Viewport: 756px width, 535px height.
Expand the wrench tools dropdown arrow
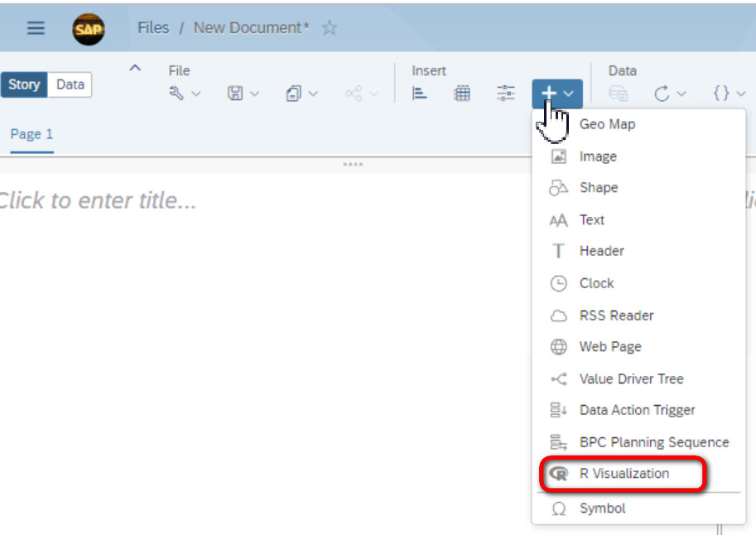tap(196, 94)
